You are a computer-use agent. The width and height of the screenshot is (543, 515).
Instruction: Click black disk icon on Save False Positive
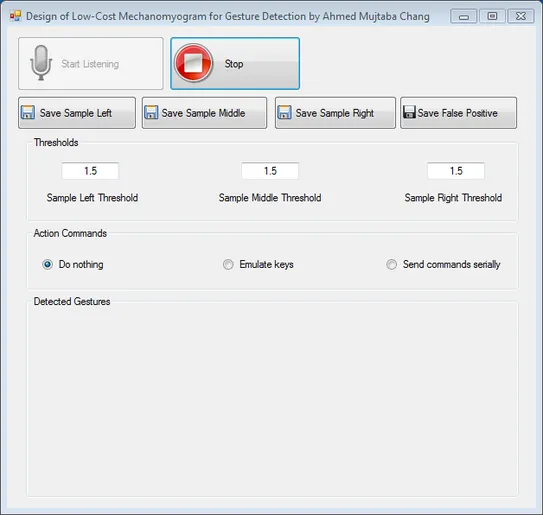409,112
